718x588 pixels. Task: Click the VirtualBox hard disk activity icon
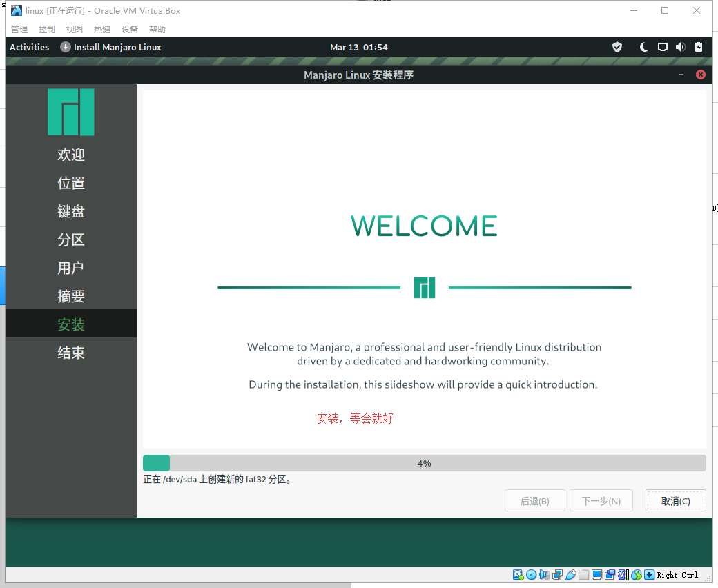tap(518, 575)
